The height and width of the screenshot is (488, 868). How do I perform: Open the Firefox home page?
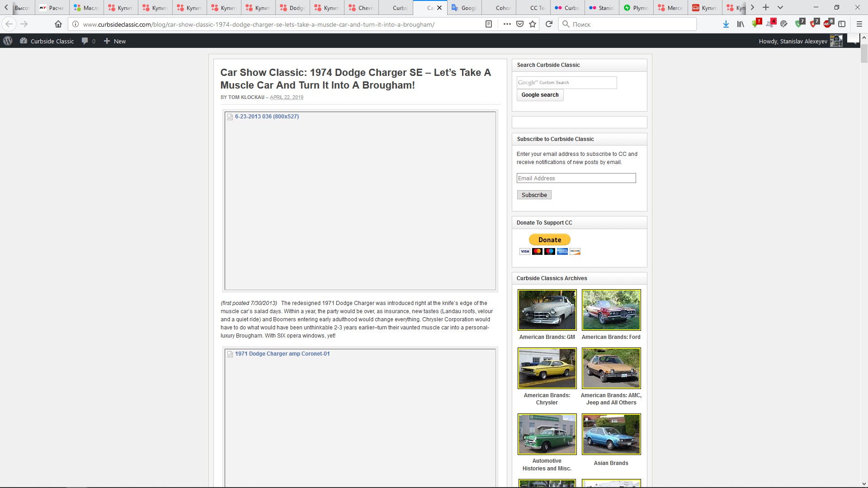(58, 24)
